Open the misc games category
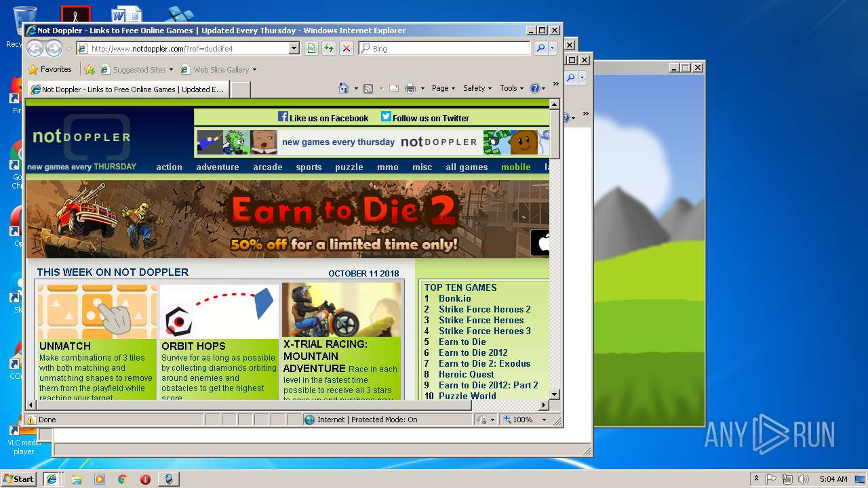Viewport: 868px width, 488px height. pos(422,167)
